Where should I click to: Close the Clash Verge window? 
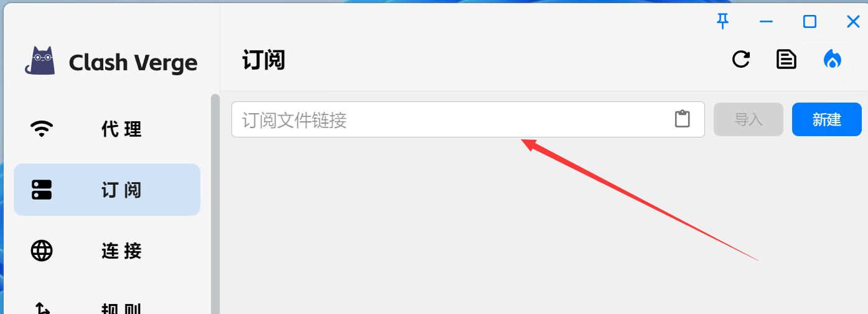853,22
